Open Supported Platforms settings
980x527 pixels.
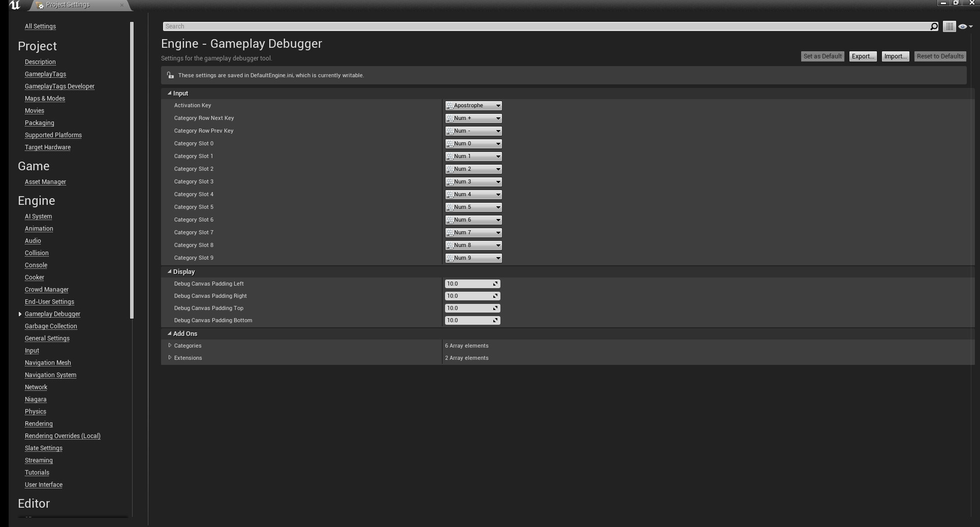(x=53, y=135)
